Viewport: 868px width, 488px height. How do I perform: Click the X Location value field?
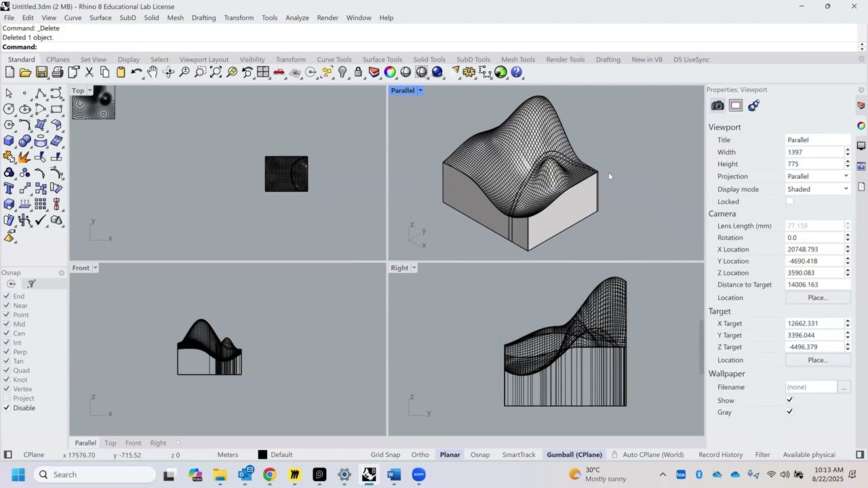click(814, 249)
